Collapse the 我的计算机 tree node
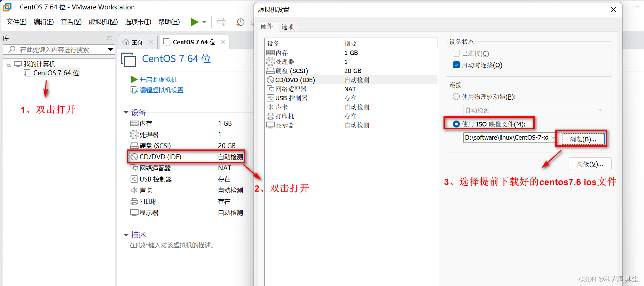The height and width of the screenshot is (286, 644). tap(9, 64)
